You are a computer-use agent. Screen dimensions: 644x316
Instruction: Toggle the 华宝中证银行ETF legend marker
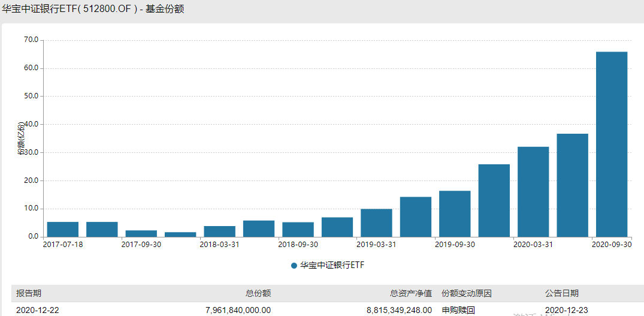pyautogui.click(x=294, y=266)
